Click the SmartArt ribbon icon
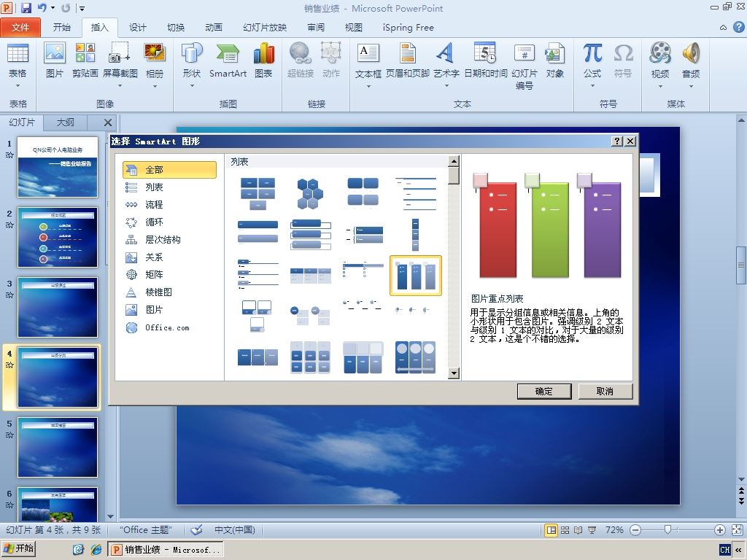 tap(228, 61)
